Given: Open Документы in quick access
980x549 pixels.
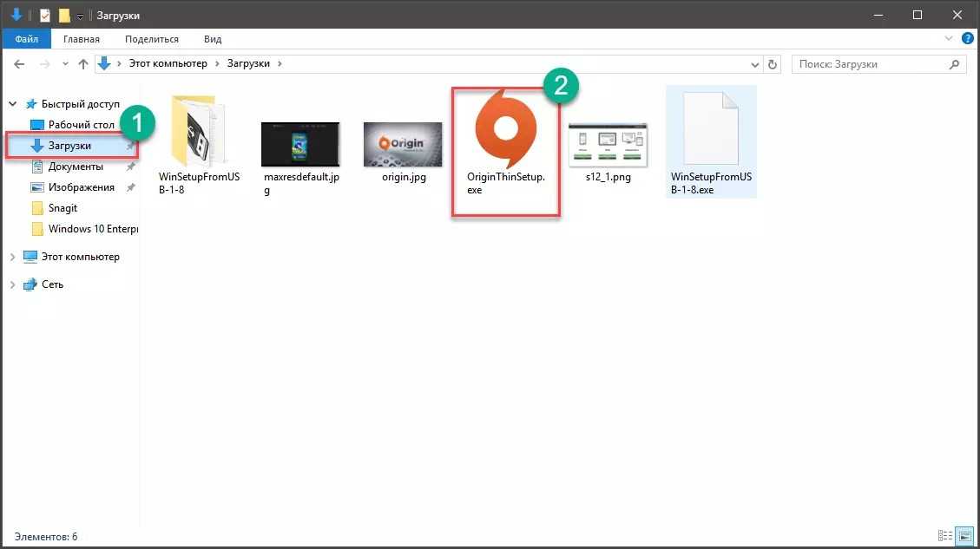Looking at the screenshot, I should (x=75, y=167).
